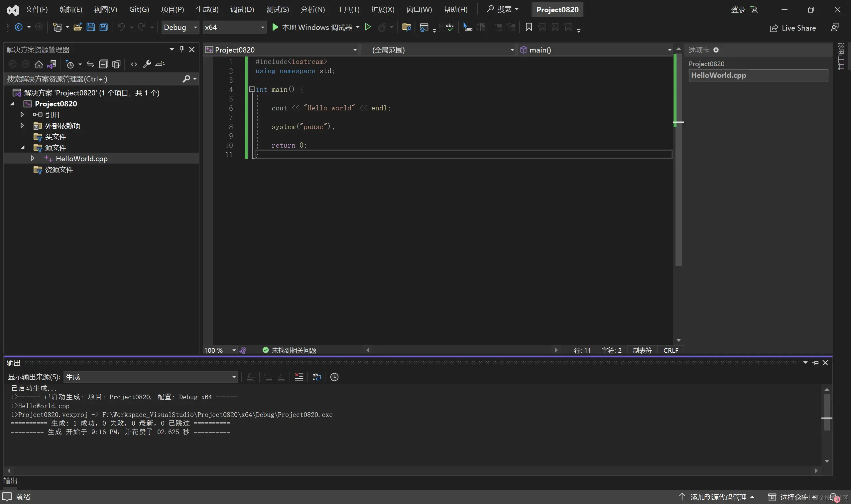The width and height of the screenshot is (851, 504).
Task: Click the Collapse All icon in Solution Explorer
Action: (103, 64)
